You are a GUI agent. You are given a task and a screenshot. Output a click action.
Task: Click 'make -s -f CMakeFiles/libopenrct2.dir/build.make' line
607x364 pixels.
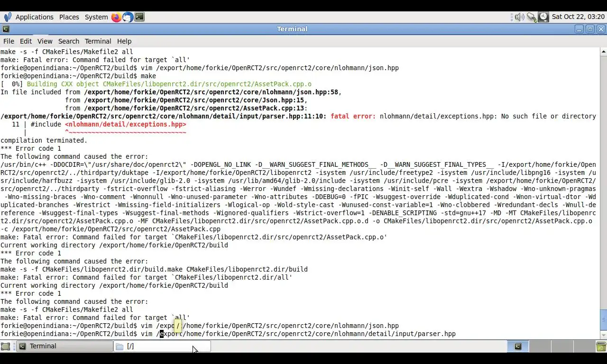point(154,269)
